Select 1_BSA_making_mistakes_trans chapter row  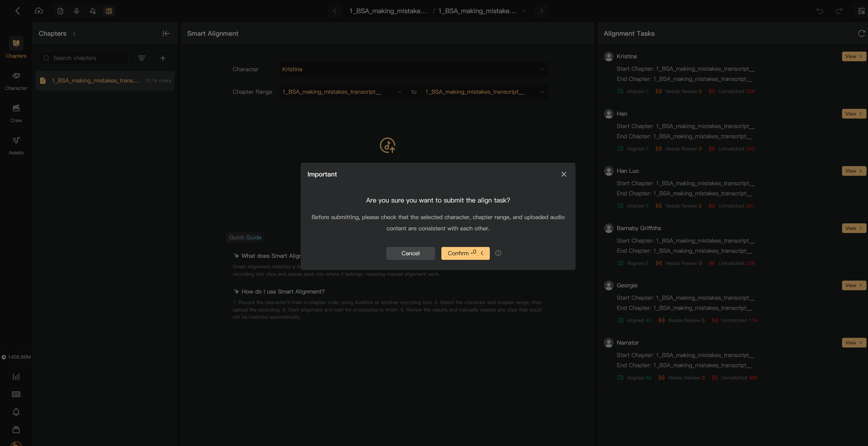pos(105,81)
